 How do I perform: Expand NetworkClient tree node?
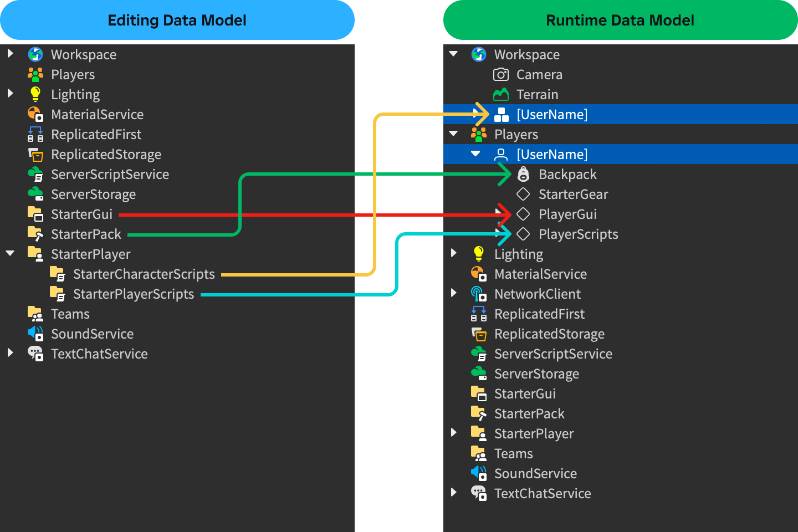click(x=453, y=293)
